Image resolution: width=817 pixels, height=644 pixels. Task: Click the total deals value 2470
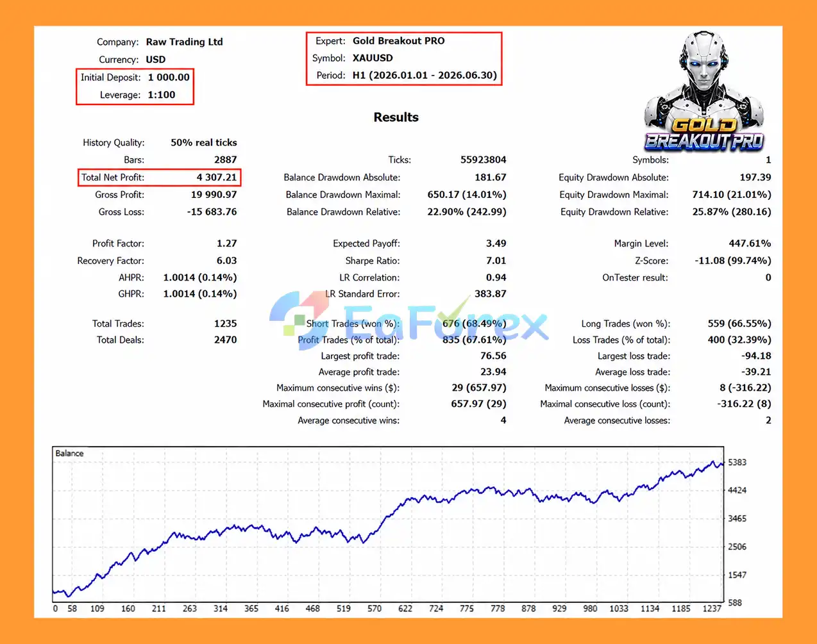coord(226,340)
